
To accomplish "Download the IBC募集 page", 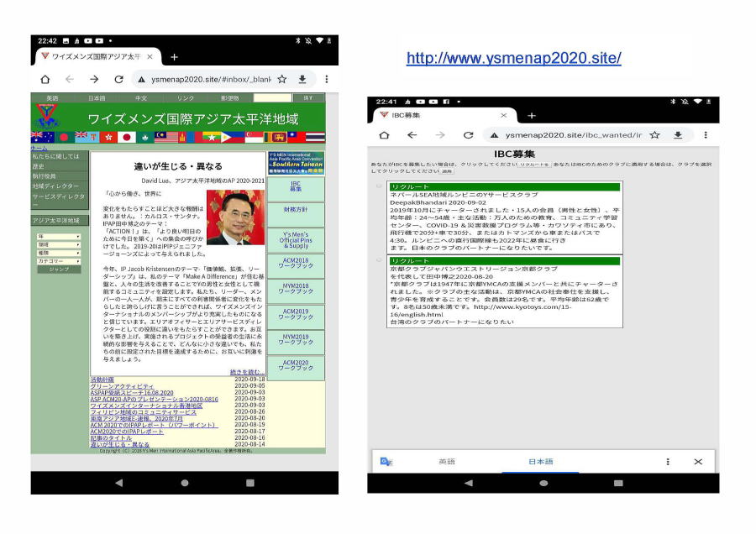I will tap(678, 135).
